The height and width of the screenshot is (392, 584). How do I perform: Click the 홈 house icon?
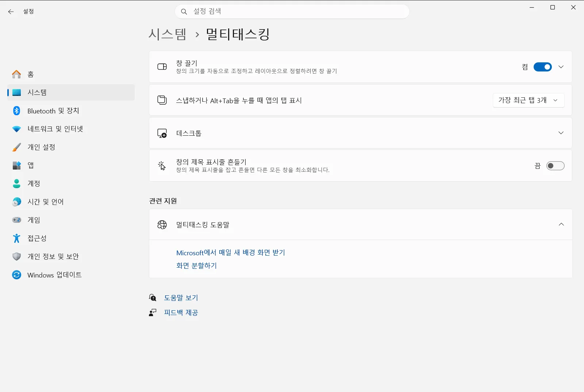coord(16,74)
